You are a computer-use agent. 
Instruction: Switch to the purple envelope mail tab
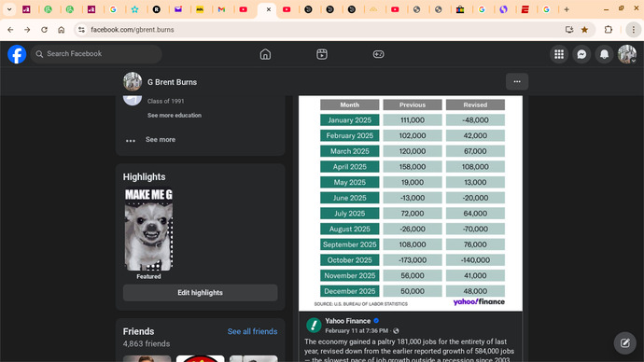click(178, 9)
